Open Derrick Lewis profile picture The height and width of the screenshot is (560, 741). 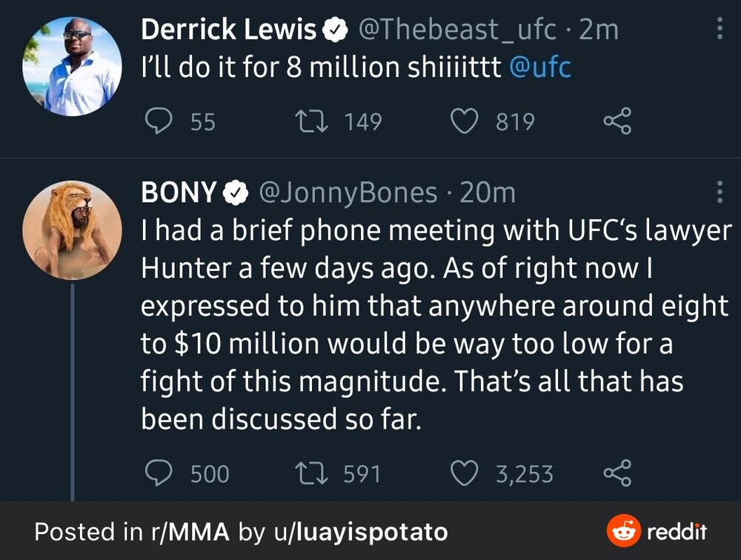72,67
